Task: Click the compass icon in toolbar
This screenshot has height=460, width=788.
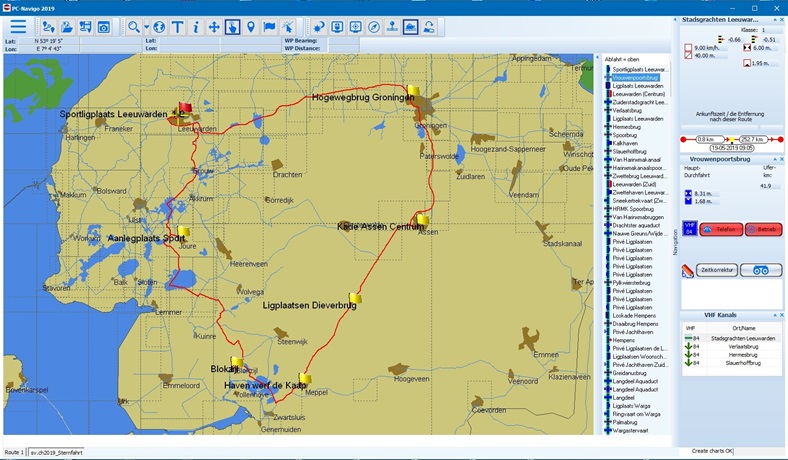Action: tap(373, 27)
